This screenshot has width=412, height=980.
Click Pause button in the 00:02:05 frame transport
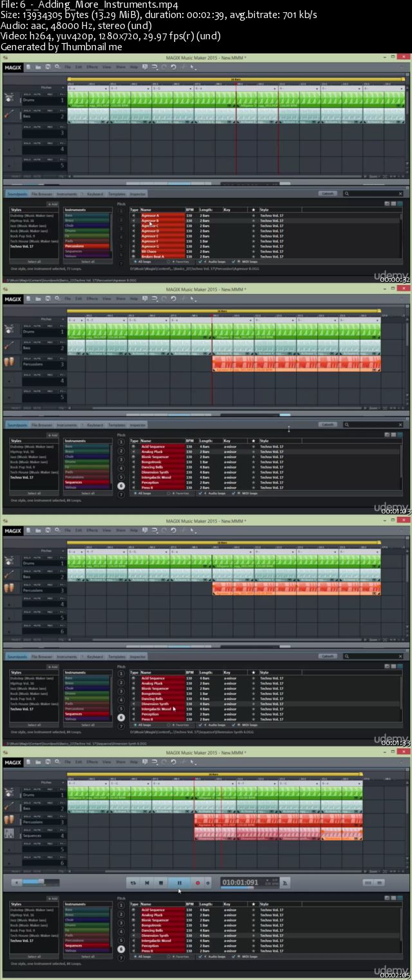[x=179, y=883]
